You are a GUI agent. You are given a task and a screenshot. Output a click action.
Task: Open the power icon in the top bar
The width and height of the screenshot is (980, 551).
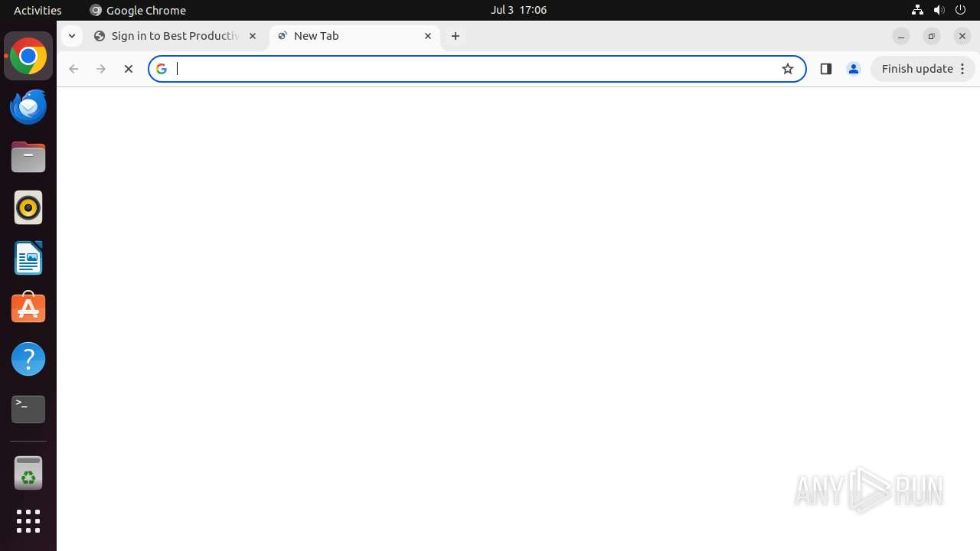coord(961,10)
